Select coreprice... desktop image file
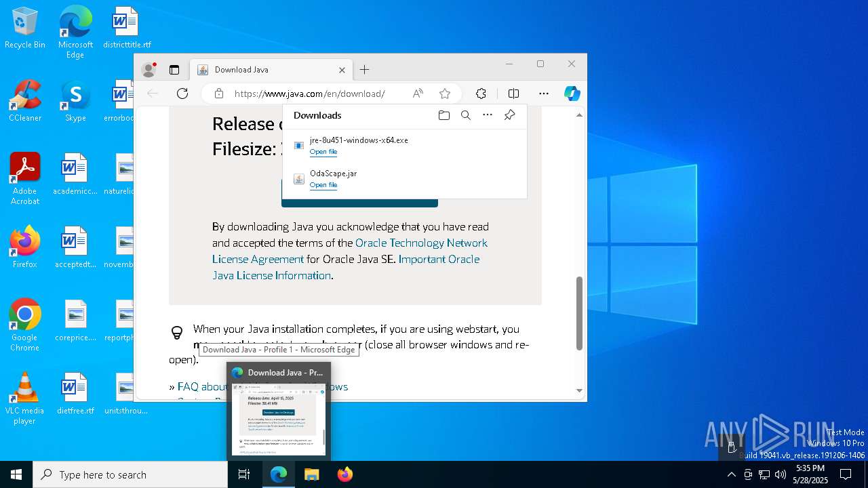 point(75,321)
